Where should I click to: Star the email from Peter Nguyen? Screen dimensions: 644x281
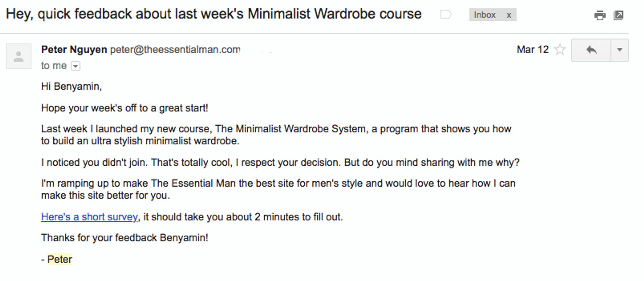click(559, 50)
